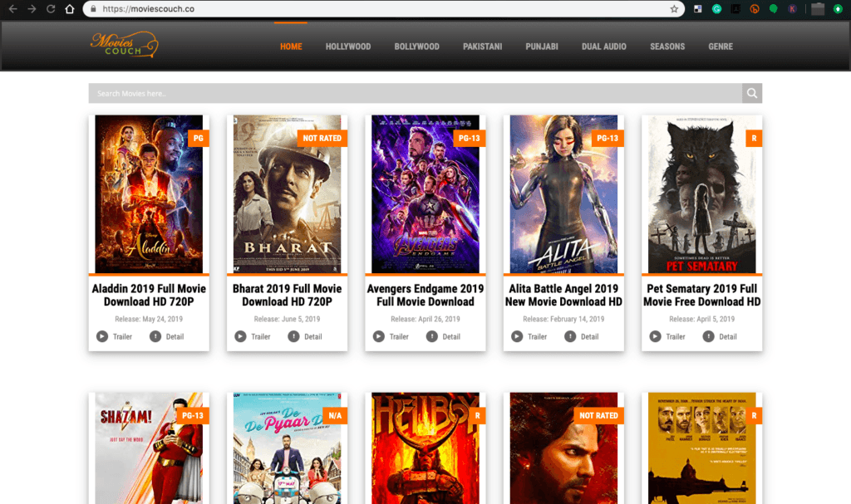
Task: Reload the page with the refresh icon
Action: coord(51,8)
